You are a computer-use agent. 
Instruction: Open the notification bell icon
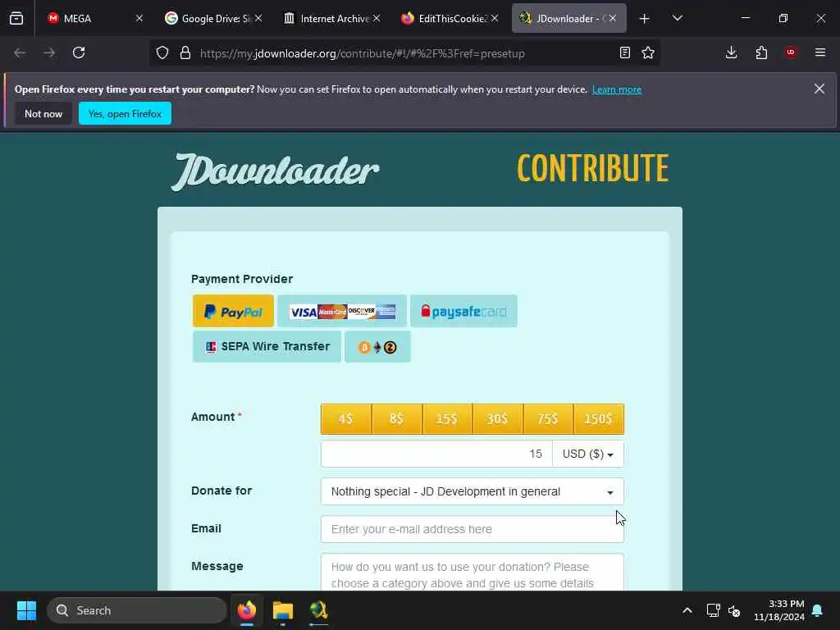[x=818, y=610]
